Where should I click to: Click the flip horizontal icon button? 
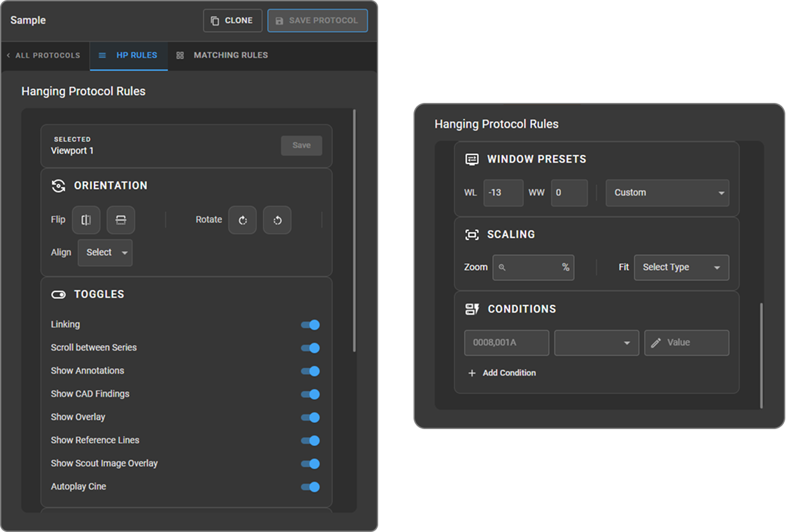[86, 220]
